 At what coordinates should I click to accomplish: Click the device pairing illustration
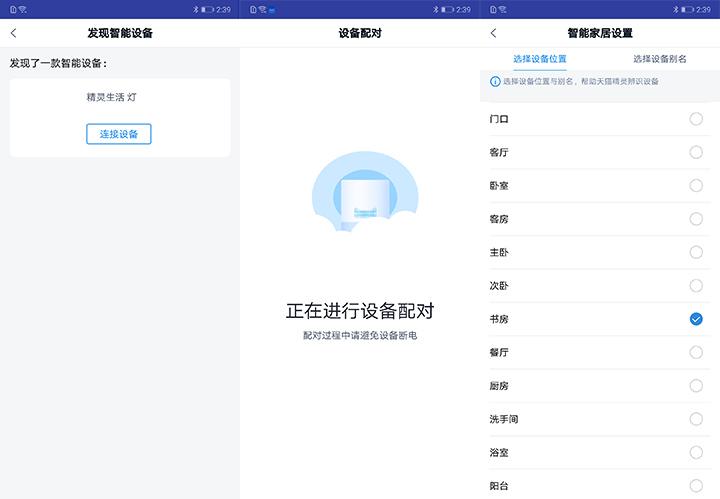[x=365, y=191]
